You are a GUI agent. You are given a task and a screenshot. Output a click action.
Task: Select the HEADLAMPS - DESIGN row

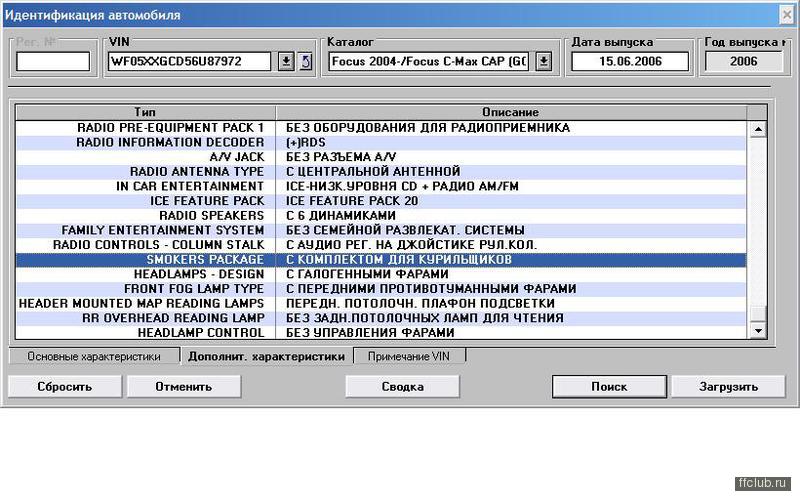click(x=381, y=274)
